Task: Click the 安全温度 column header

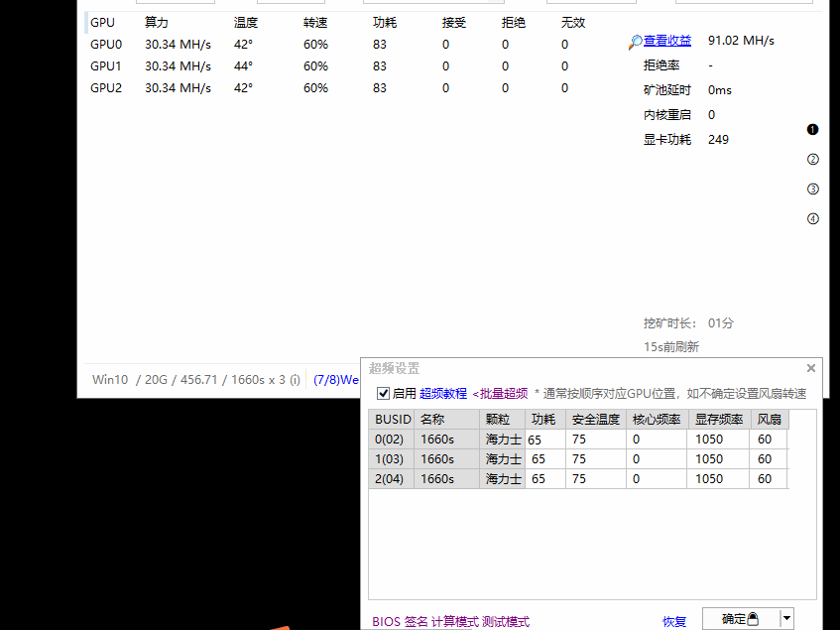Action: coord(596,420)
